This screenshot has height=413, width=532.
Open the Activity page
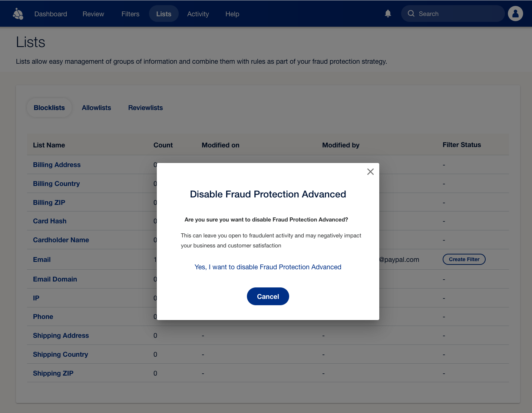coord(198,14)
